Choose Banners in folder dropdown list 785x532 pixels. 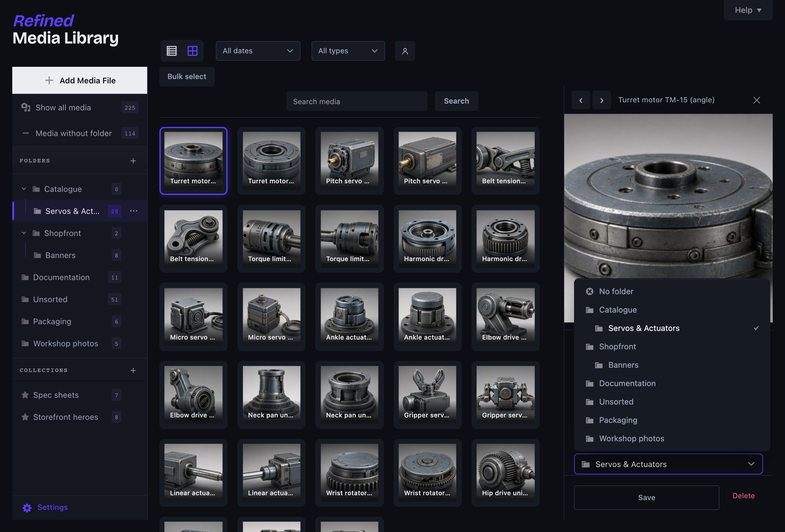672,365
